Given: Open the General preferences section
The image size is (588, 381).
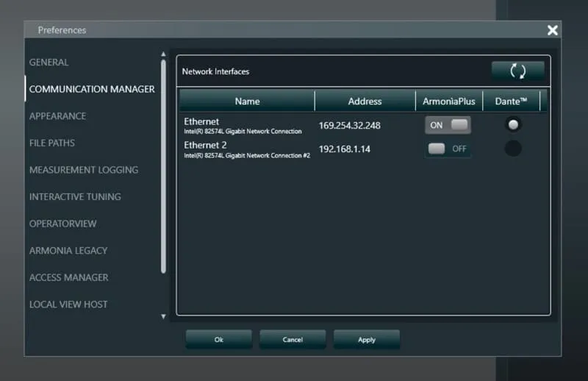Looking at the screenshot, I should click(x=49, y=63).
